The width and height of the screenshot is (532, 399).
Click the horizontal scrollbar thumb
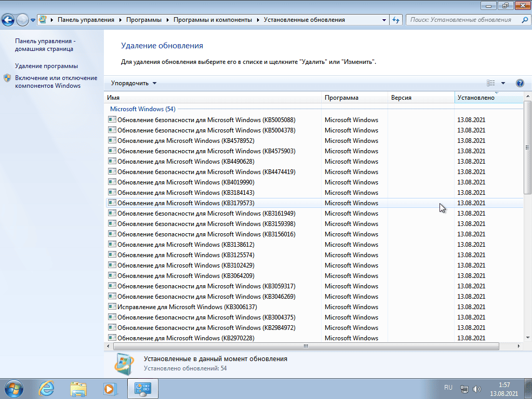pyautogui.click(x=306, y=346)
